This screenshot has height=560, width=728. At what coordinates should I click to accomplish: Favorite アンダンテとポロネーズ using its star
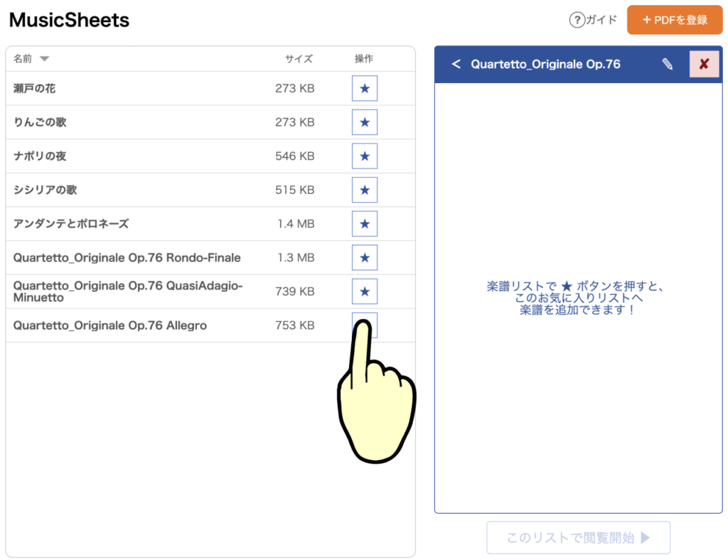tap(365, 224)
